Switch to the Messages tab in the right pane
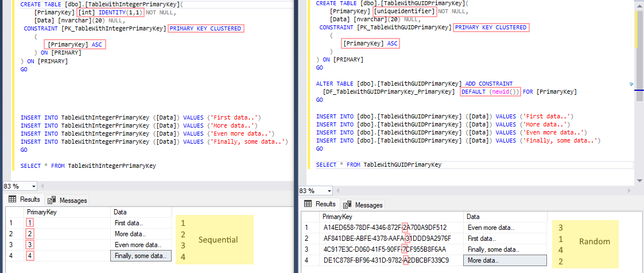The height and width of the screenshot is (273, 644). click(363, 205)
